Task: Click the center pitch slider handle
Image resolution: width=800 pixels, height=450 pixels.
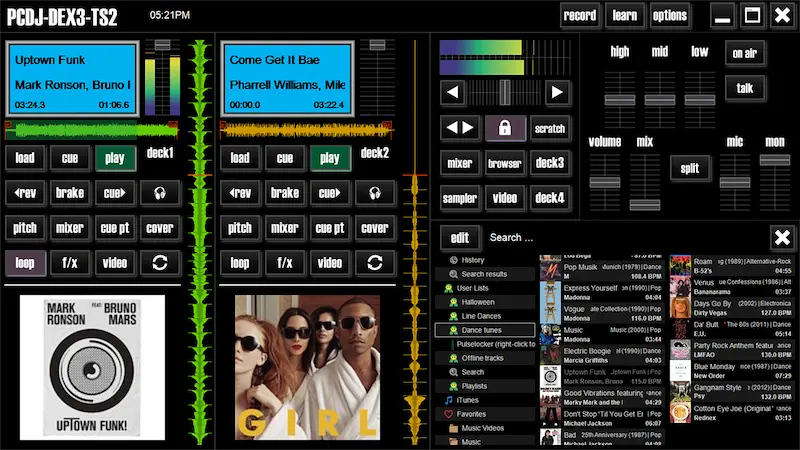Action: 505,92
